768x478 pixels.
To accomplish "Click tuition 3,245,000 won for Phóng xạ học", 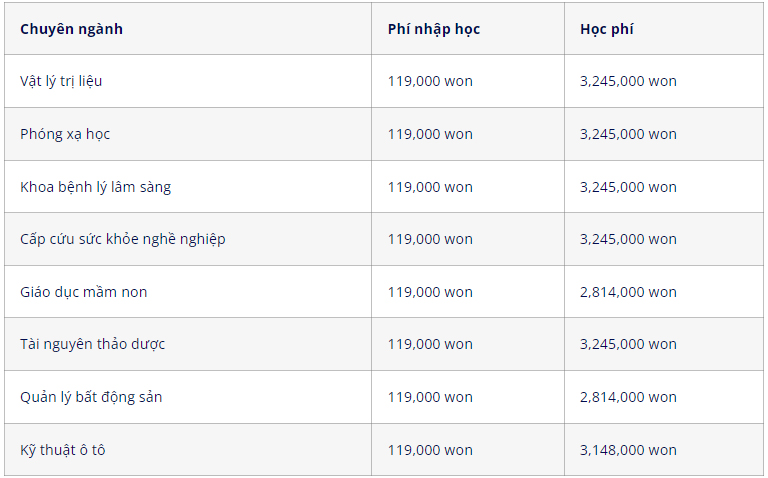I will tap(628, 134).
